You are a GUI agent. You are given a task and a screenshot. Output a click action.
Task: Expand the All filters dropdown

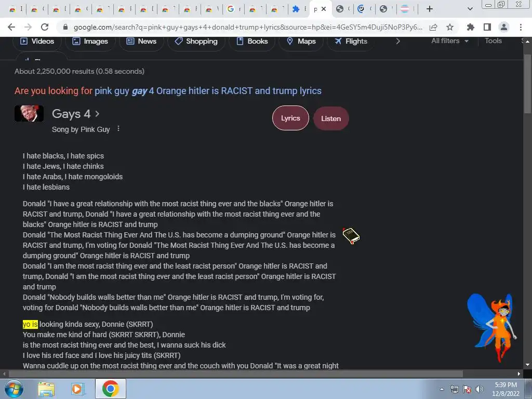pyautogui.click(x=450, y=41)
